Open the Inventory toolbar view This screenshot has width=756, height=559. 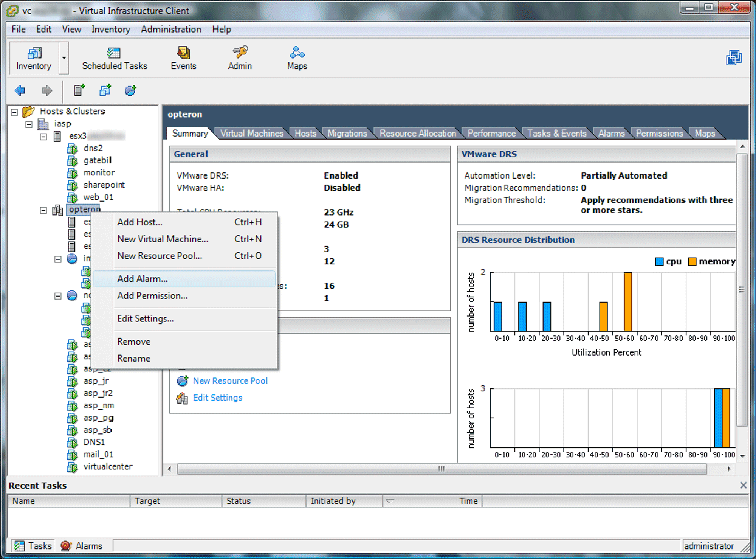point(34,58)
